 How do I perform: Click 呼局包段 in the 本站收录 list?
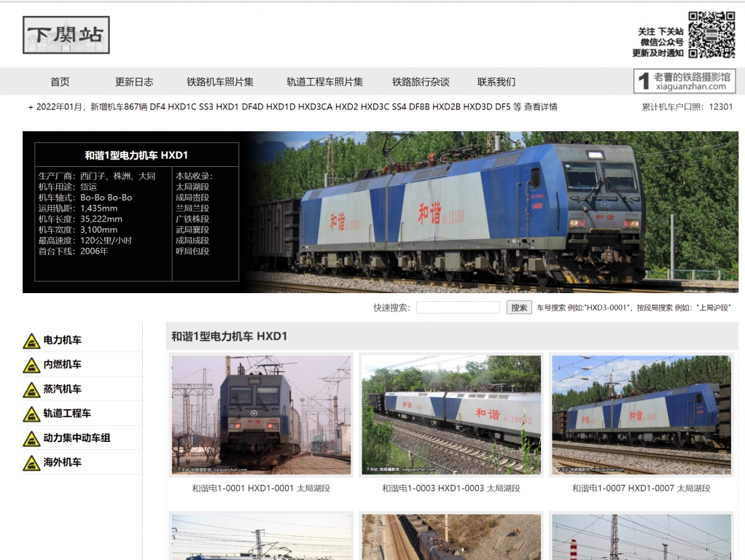[192, 251]
